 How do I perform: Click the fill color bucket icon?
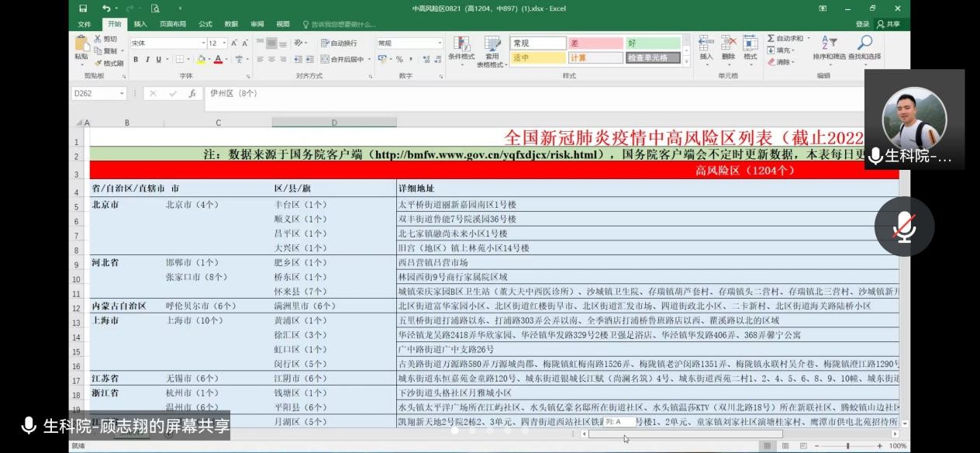pyautogui.click(x=201, y=59)
